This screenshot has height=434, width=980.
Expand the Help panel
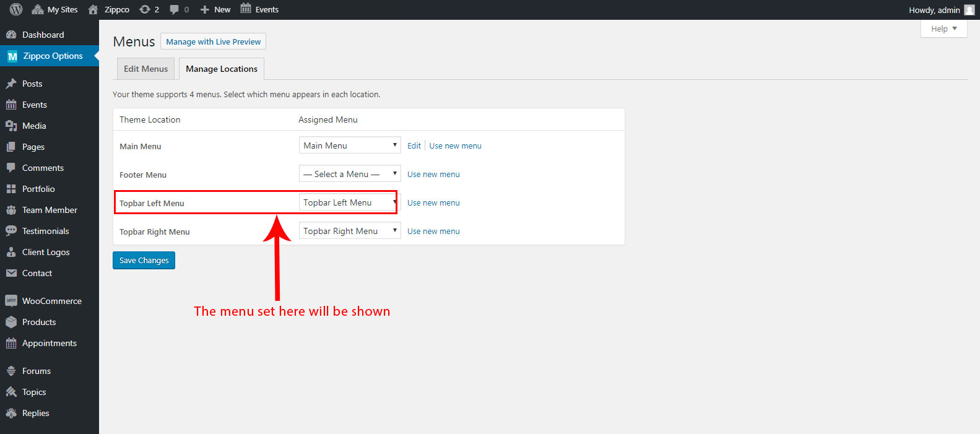pyautogui.click(x=943, y=28)
